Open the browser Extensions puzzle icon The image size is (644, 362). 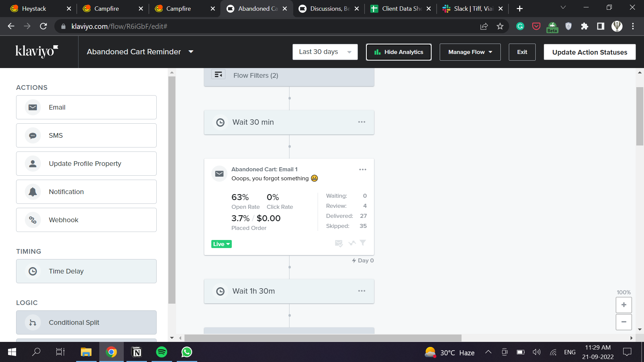point(585,26)
